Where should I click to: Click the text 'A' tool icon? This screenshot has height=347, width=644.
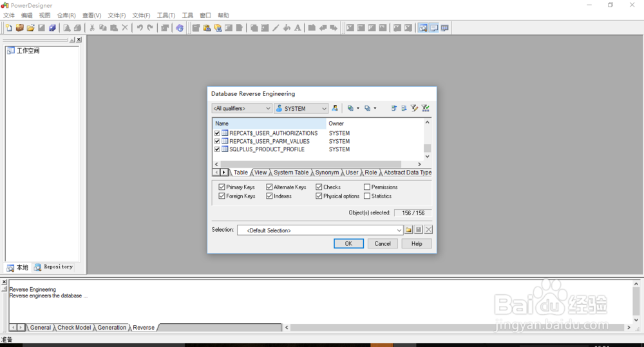[298, 28]
